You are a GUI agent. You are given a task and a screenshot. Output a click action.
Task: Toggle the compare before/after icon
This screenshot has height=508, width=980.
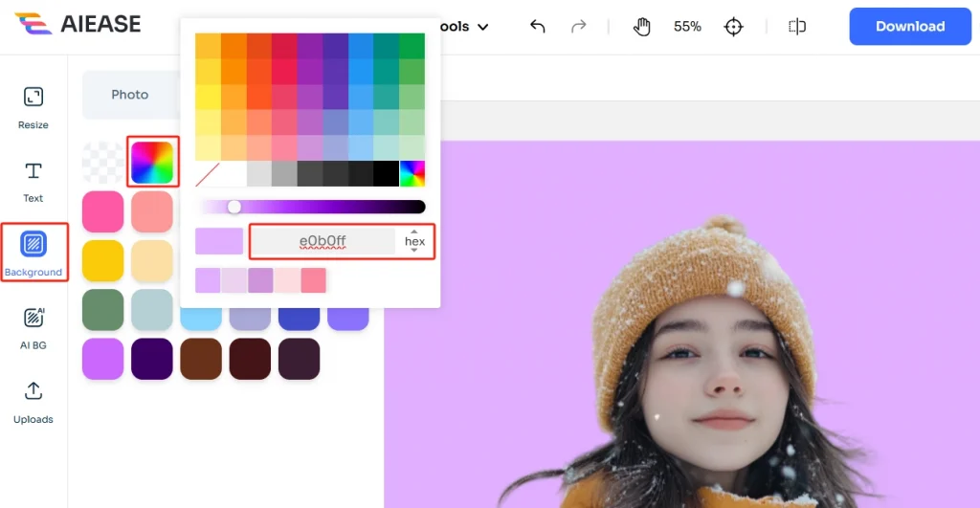797,27
